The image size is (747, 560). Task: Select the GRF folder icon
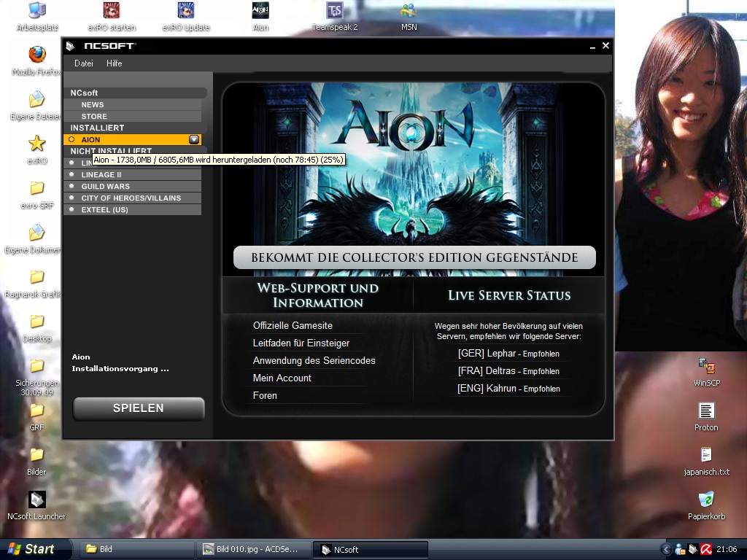tap(37, 416)
